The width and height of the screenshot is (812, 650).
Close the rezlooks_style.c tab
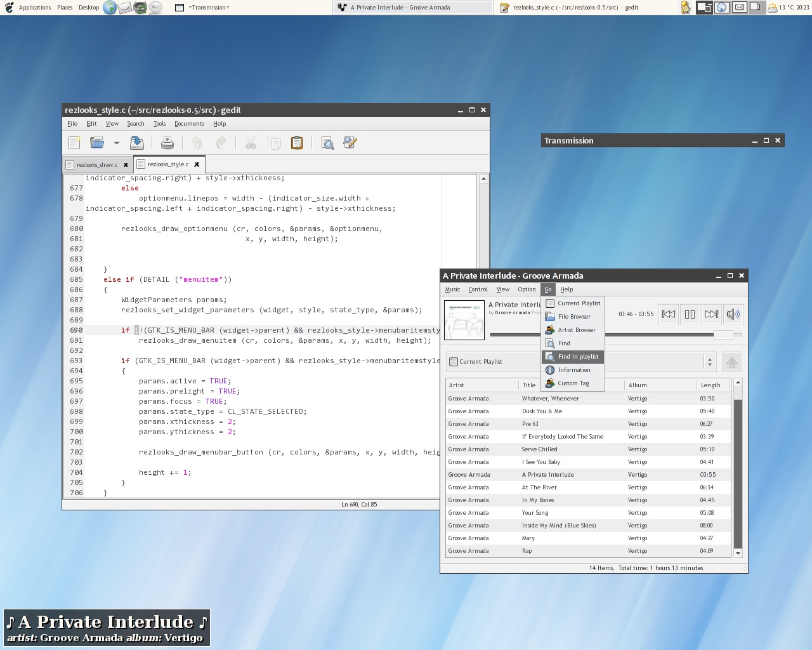197,164
